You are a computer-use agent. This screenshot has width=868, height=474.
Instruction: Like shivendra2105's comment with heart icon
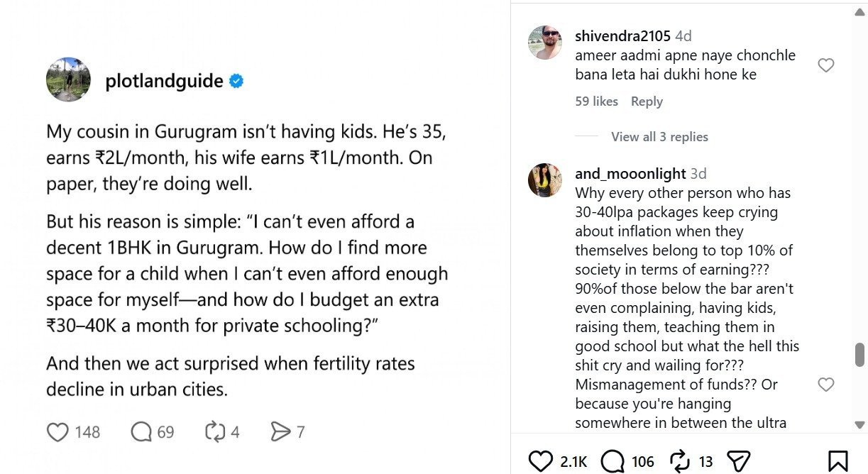coord(825,65)
